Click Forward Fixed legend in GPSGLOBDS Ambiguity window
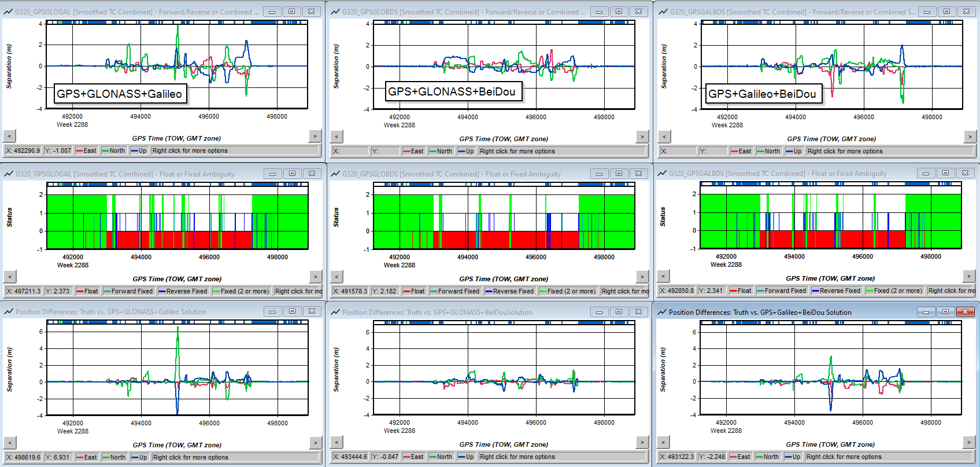This screenshot has height=467, width=980. [x=454, y=292]
